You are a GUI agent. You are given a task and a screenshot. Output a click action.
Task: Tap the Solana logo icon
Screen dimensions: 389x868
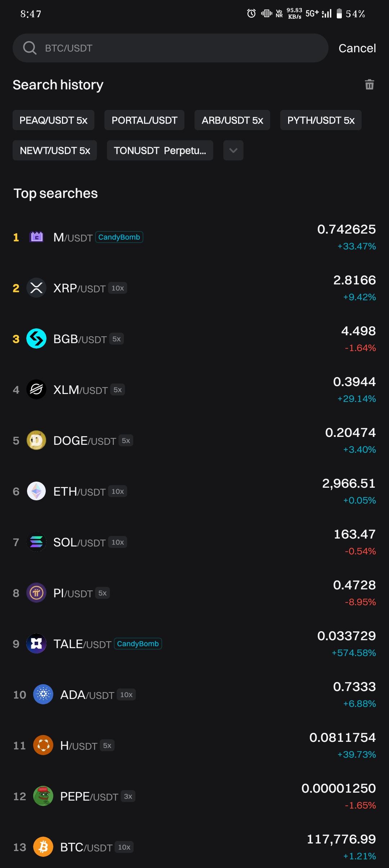click(x=36, y=542)
